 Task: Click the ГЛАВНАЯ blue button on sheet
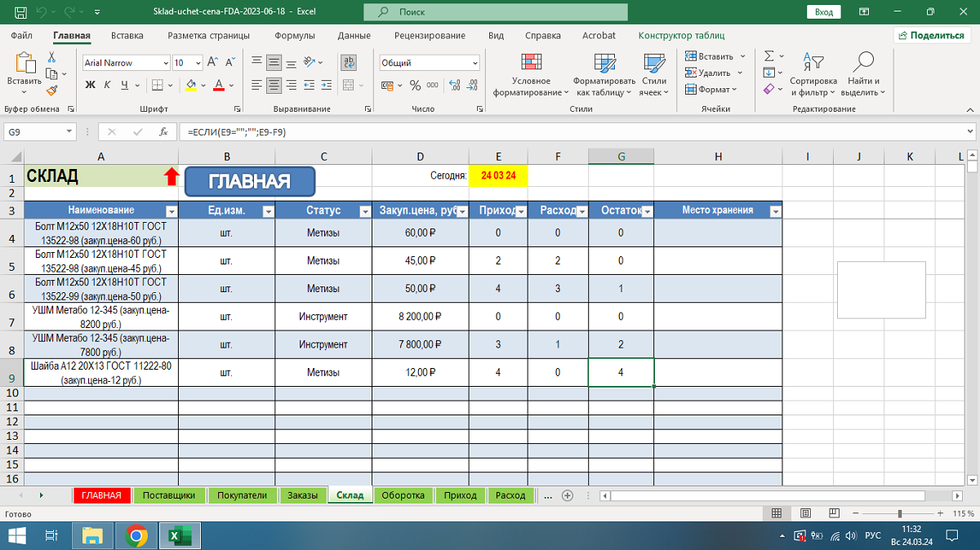(250, 182)
